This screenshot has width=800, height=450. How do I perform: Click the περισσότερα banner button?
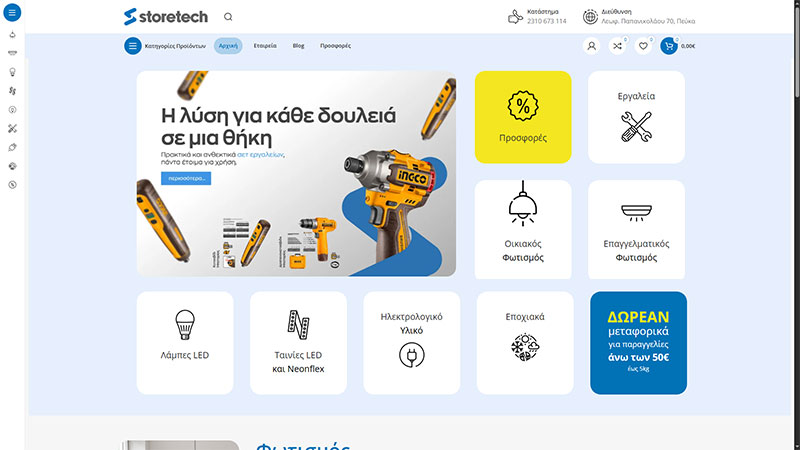point(186,179)
